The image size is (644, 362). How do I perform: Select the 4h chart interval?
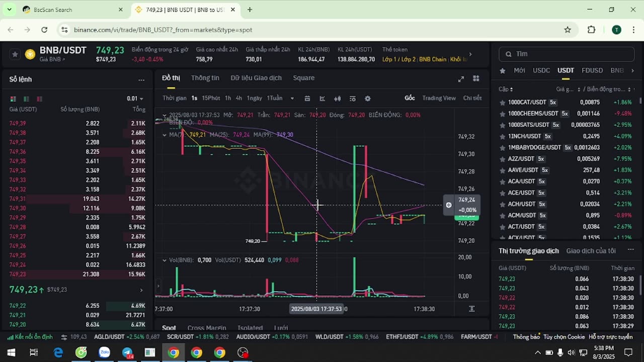[238, 98]
